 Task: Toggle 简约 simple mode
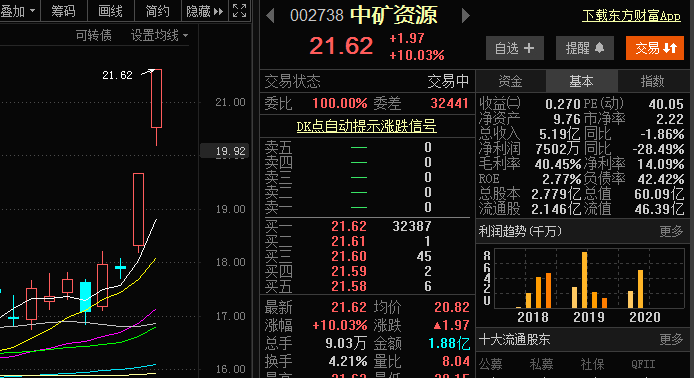point(158,11)
